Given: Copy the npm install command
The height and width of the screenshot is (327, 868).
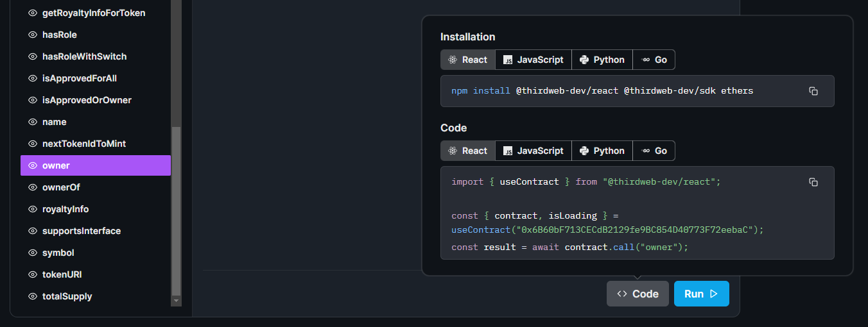Looking at the screenshot, I should pyautogui.click(x=813, y=91).
